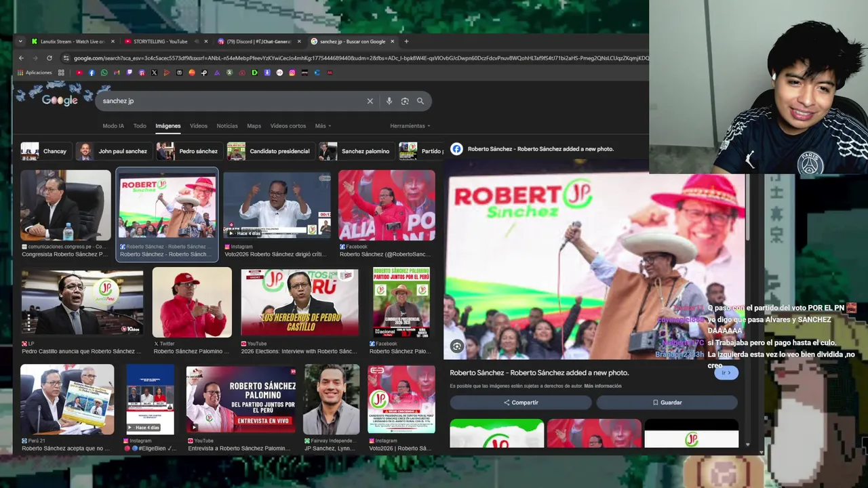Switch to Discord Chat-General tab

tap(259, 41)
